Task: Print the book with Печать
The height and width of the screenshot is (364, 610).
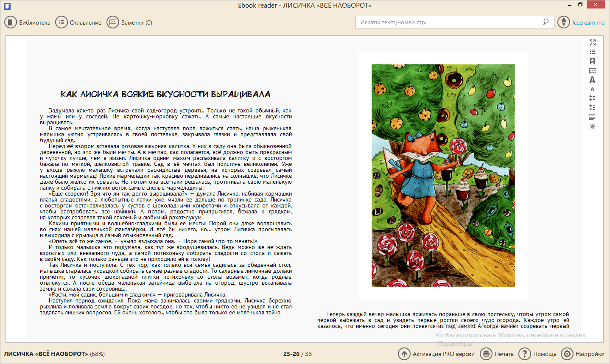Action: point(497,354)
